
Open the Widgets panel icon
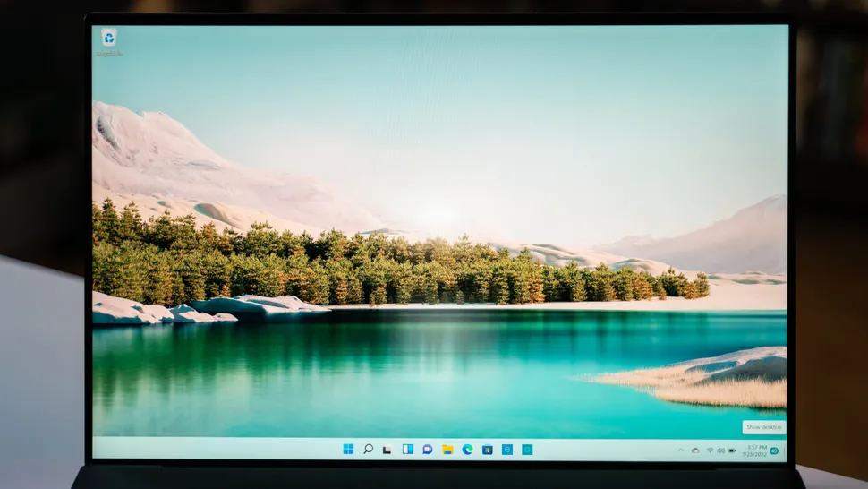[407, 449]
